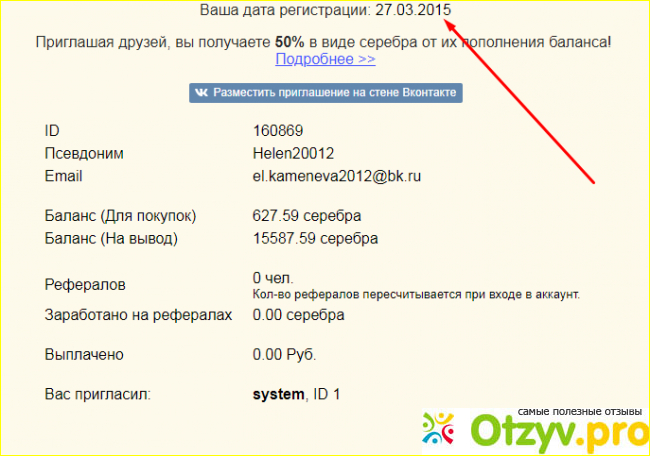Click the registration date 27.03.2015
Image resolution: width=650 pixels, height=456 pixels.
tap(413, 9)
